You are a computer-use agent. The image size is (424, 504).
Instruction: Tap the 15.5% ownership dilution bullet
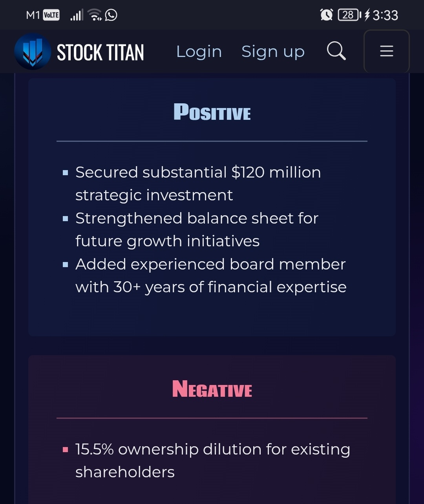[213, 460]
